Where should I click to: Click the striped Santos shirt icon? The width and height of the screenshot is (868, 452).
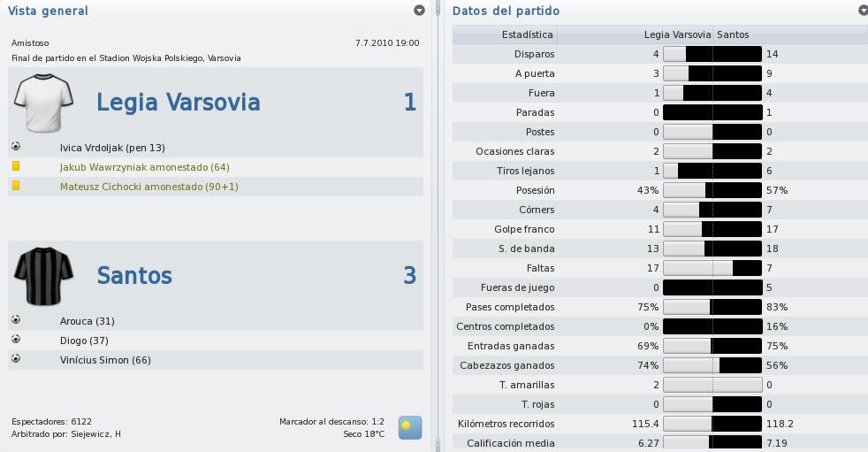pyautogui.click(x=43, y=276)
